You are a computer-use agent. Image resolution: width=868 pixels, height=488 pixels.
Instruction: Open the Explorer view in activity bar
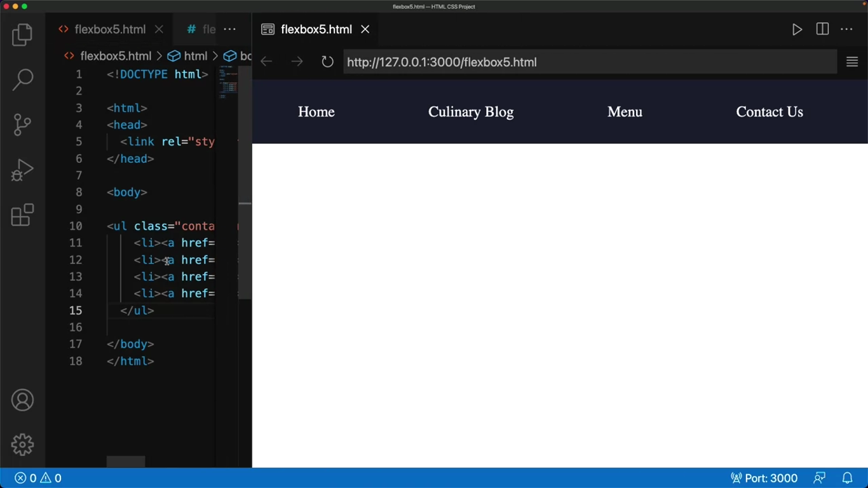22,34
